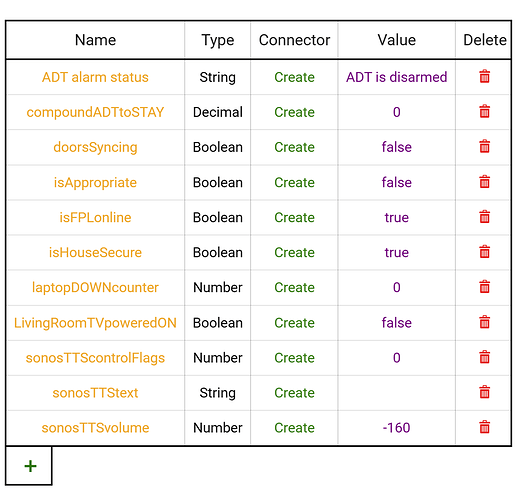527x500 pixels.
Task: Edit the sonosTTSvolume value -160
Action: 397,428
